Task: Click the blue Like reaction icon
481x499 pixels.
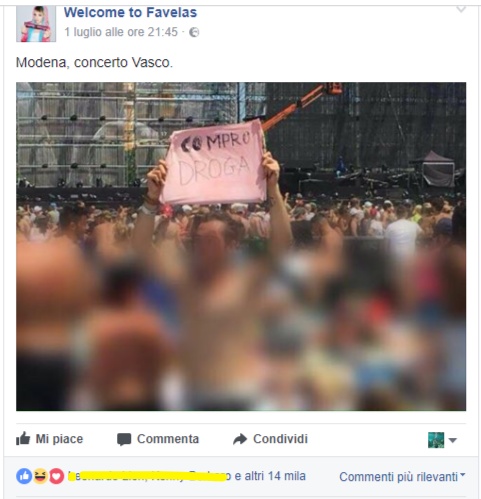Action: point(24,476)
